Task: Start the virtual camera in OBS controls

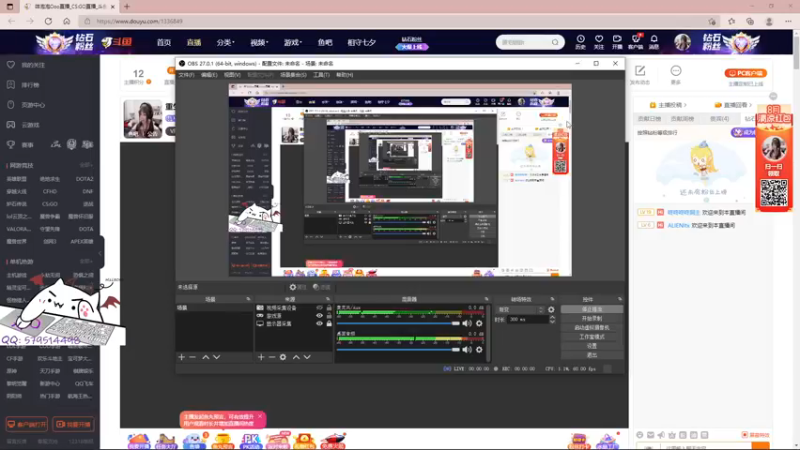Action: click(592, 328)
